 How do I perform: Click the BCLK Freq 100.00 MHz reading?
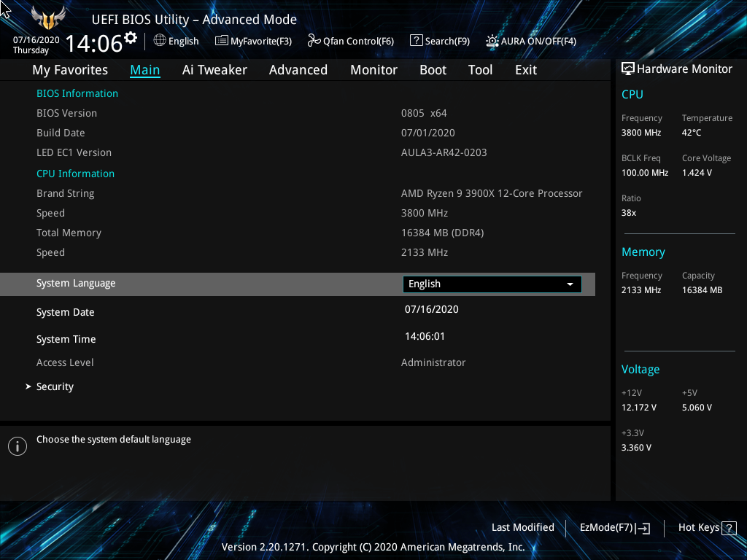(x=645, y=173)
